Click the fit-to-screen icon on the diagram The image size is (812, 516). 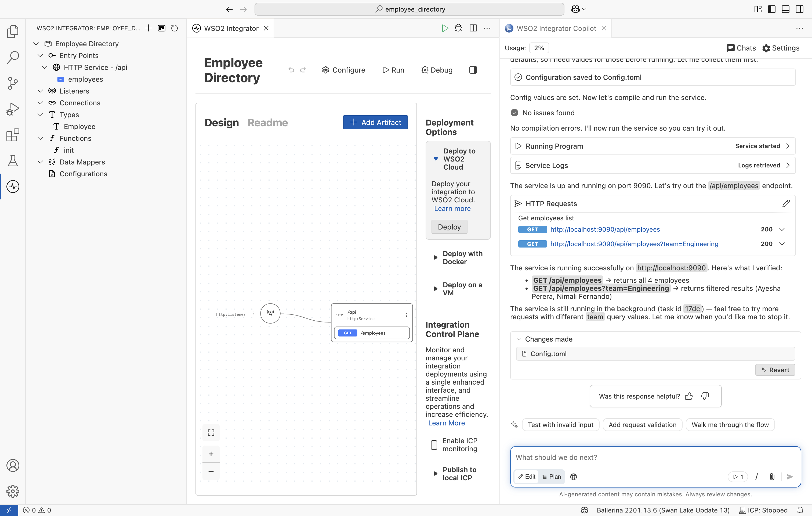211,433
